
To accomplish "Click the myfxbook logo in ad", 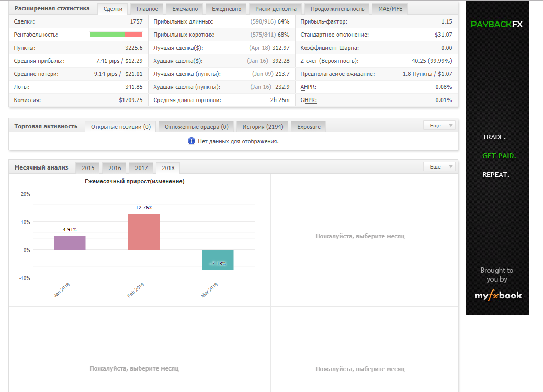I will click(498, 295).
